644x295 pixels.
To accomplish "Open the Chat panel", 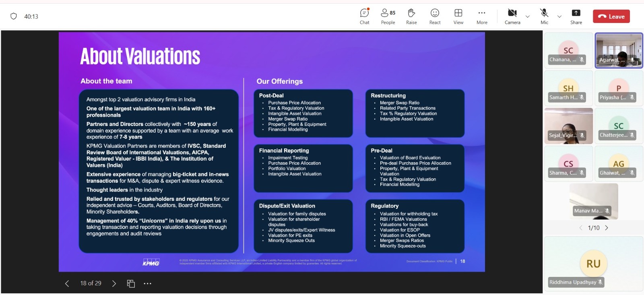I will pyautogui.click(x=364, y=17).
